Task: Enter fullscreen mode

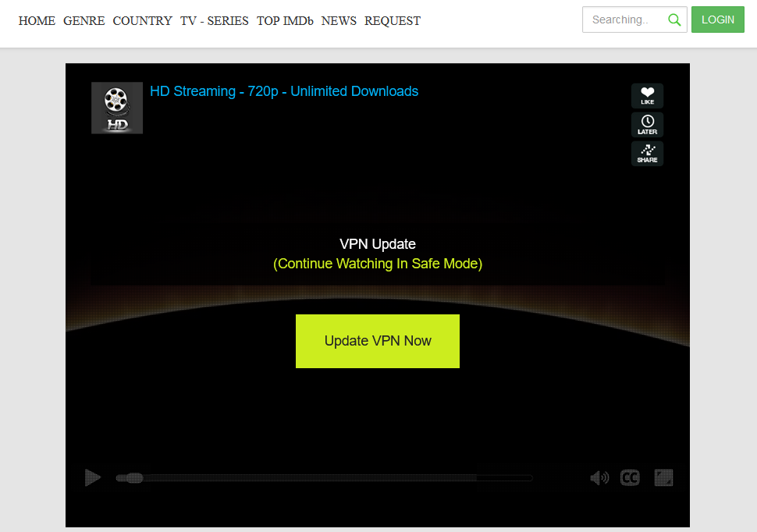Action: coord(663,477)
